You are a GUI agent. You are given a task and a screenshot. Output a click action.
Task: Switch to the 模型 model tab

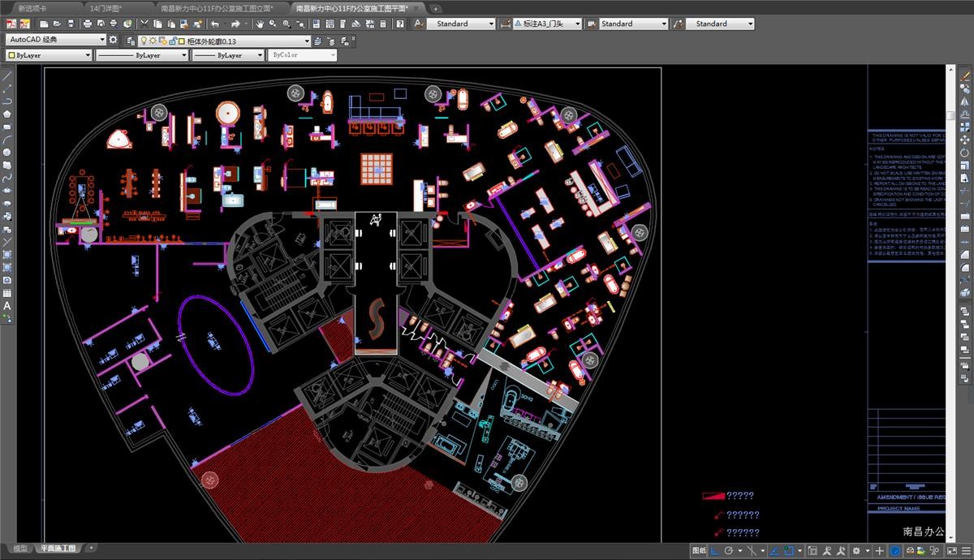(19, 549)
